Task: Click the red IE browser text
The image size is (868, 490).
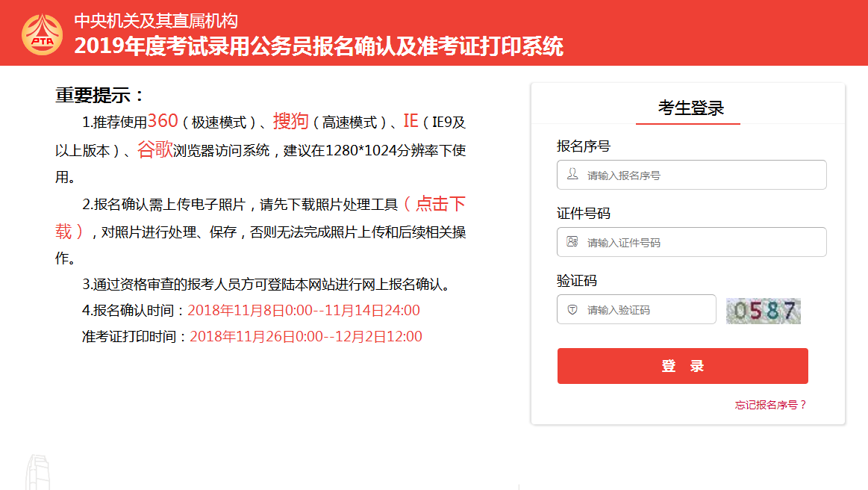Action: point(410,120)
